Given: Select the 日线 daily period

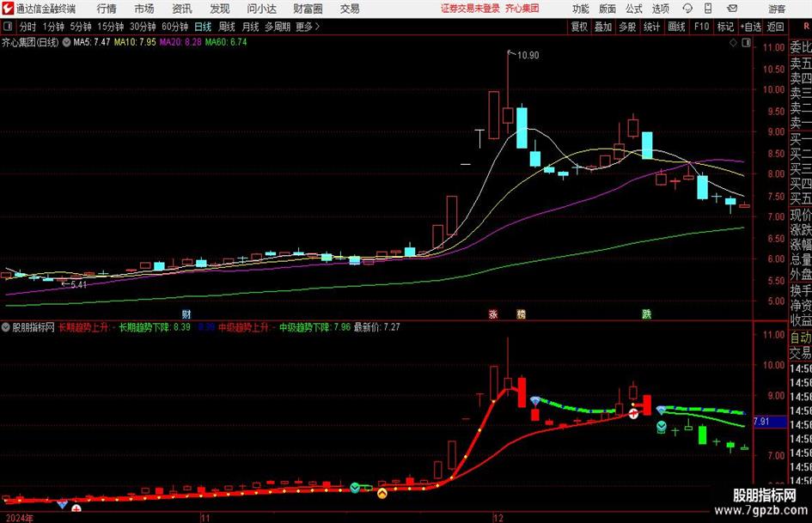Looking at the screenshot, I should (x=203, y=27).
